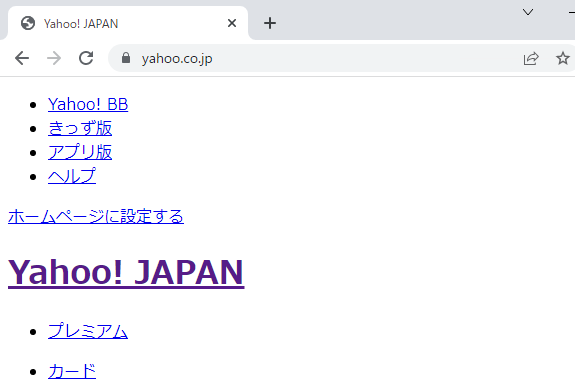The width and height of the screenshot is (575, 389).
Task: Share this page using share icon
Action: click(x=531, y=58)
